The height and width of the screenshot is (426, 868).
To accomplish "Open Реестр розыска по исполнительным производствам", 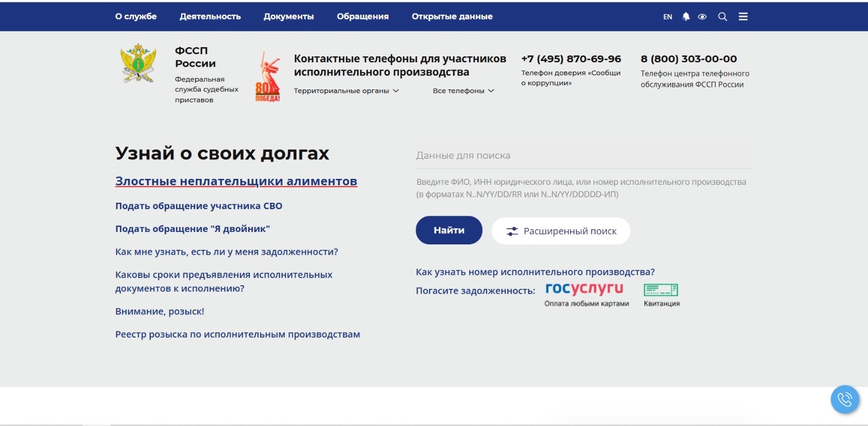I will click(238, 334).
